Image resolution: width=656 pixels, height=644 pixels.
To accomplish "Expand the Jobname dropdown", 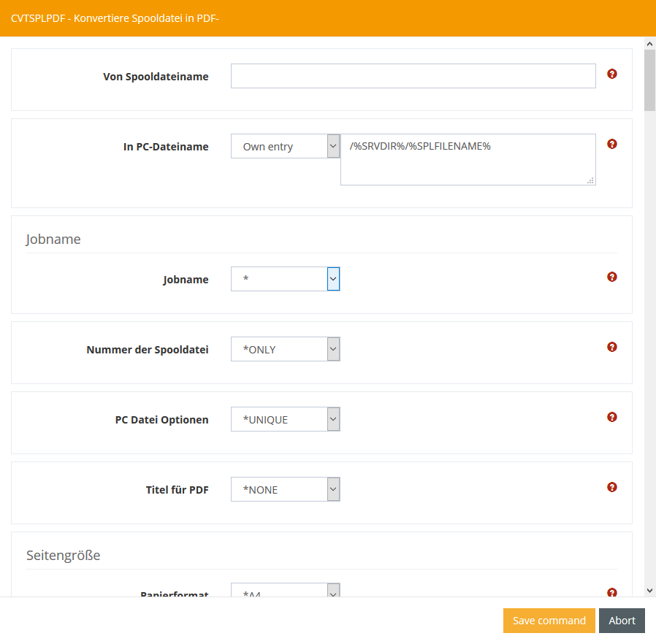I will pyautogui.click(x=285, y=279).
